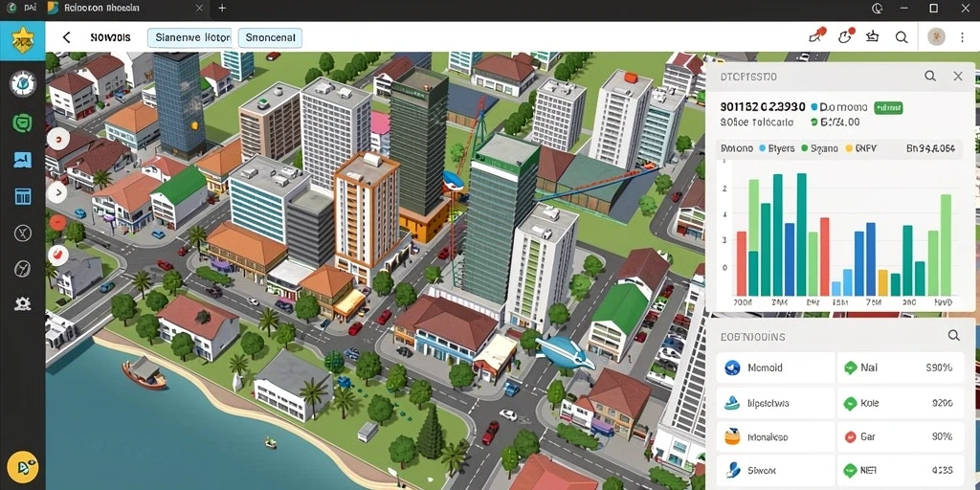Click the red marker next to Gar
This screenshot has height=490, width=980.
[850, 436]
